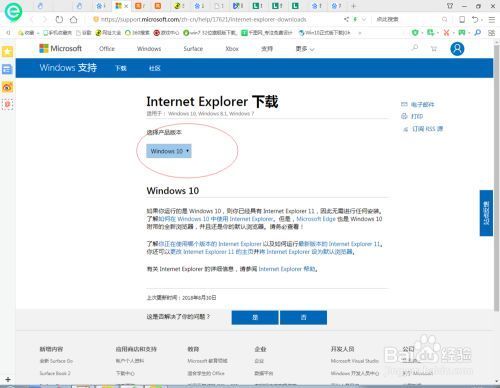
Task: Click the plus icon at sidebar bottom
Action: tap(8, 379)
